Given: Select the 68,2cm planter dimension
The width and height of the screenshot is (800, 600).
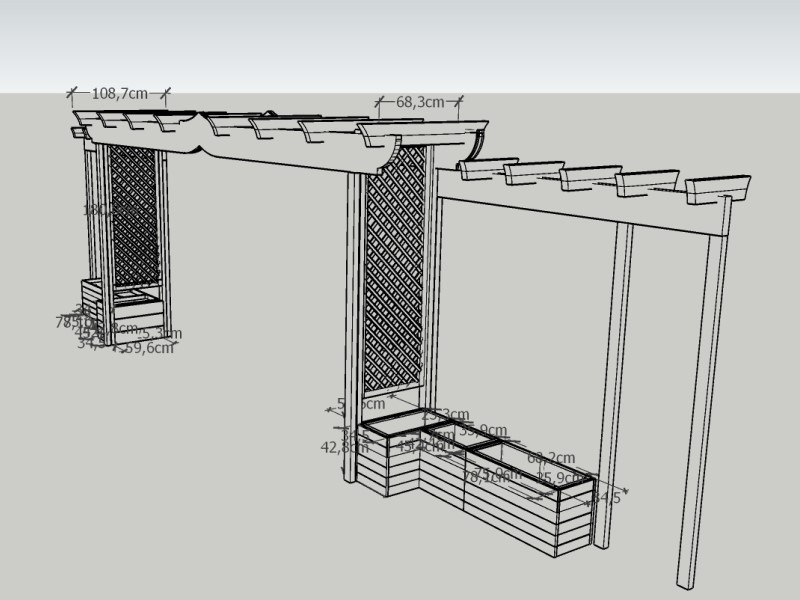Looking at the screenshot, I should coord(551,457).
